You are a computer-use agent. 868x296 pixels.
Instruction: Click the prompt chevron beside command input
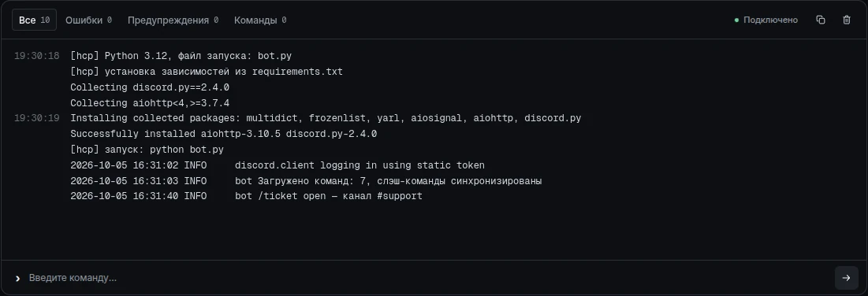(17, 279)
